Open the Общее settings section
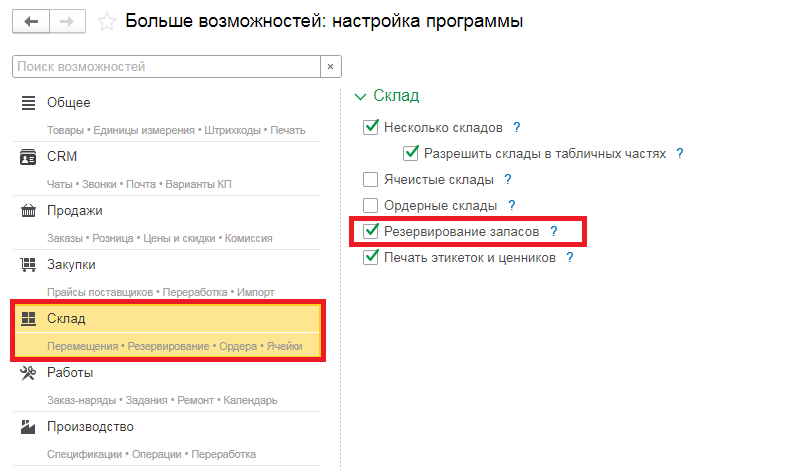This screenshot has width=795, height=470. (x=68, y=102)
